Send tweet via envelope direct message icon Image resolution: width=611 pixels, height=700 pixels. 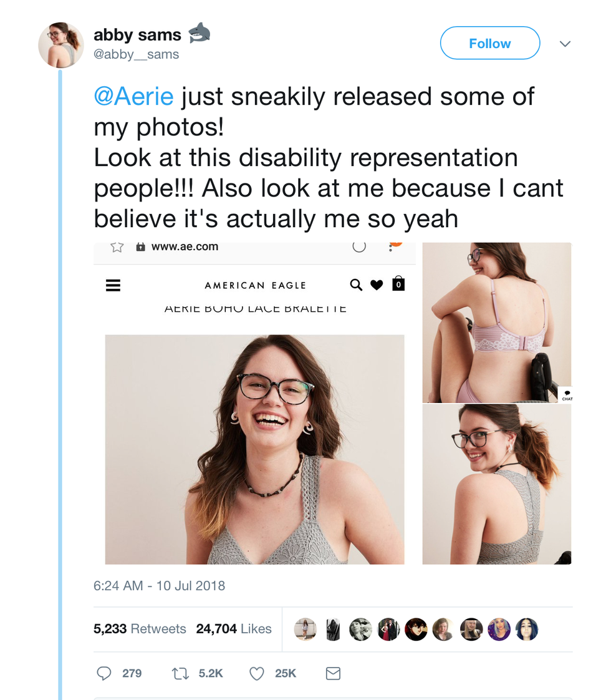pos(334,673)
